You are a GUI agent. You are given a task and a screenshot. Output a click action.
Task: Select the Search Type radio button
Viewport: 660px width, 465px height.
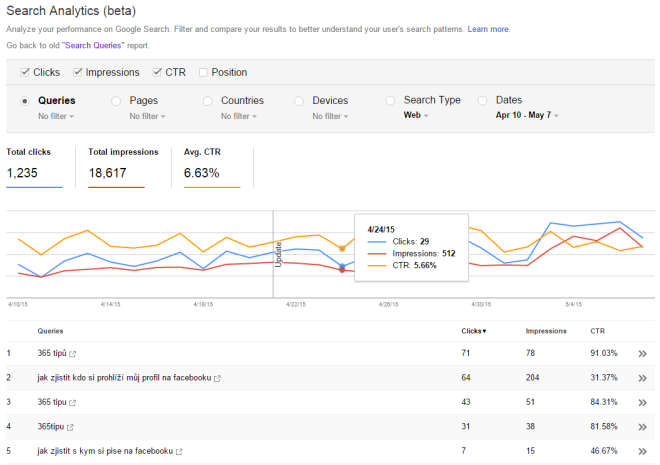pyautogui.click(x=390, y=101)
